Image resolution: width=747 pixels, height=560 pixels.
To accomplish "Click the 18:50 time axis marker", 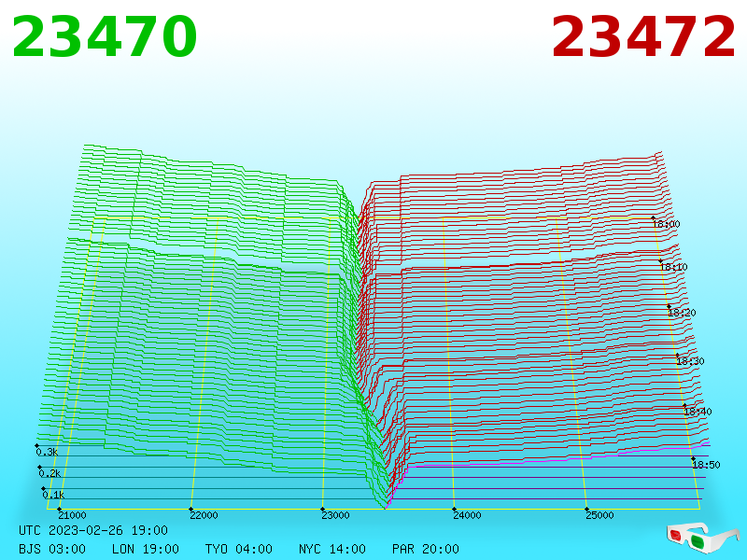I will tap(706, 465).
